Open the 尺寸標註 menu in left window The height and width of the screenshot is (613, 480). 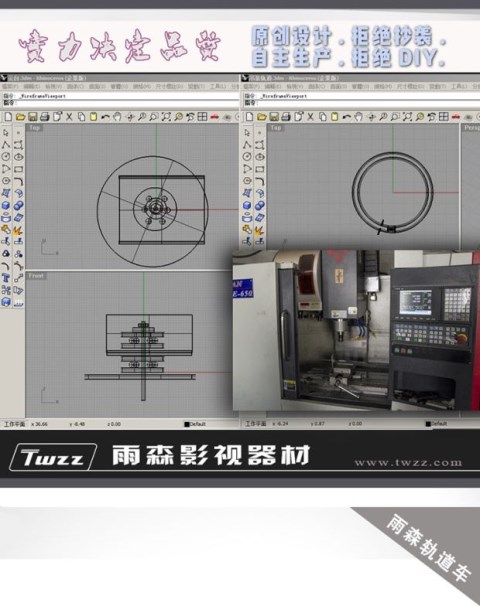click(x=168, y=86)
